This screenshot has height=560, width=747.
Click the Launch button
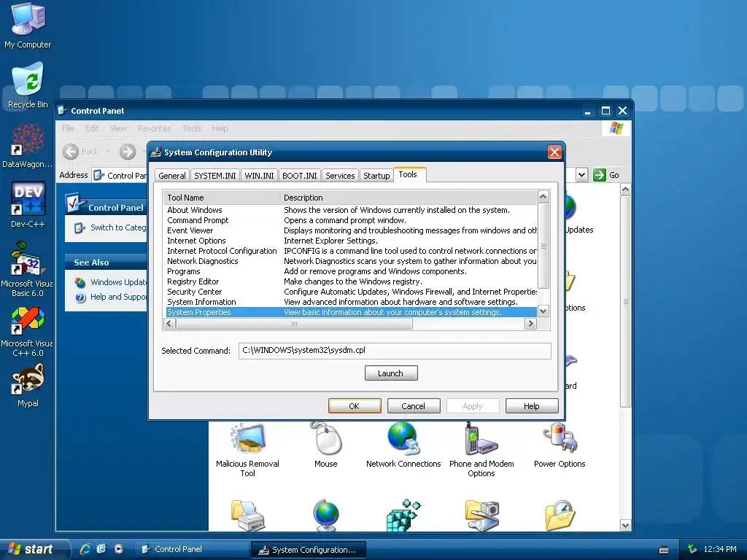pos(391,373)
